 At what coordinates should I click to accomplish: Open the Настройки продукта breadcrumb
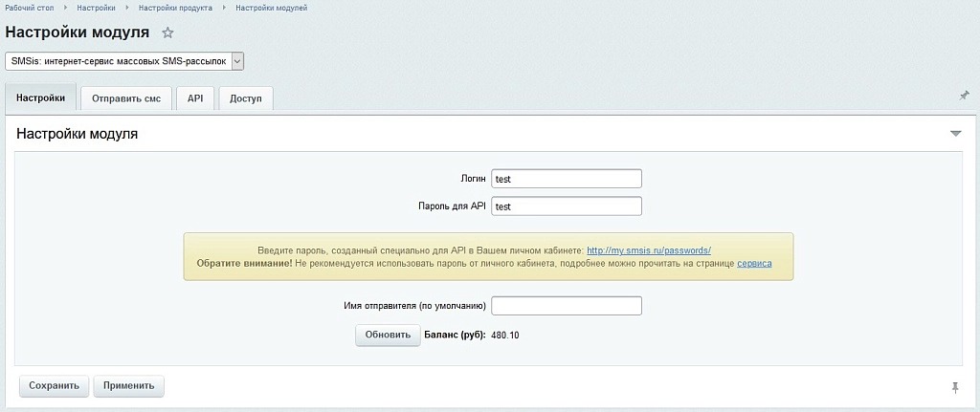click(x=176, y=8)
